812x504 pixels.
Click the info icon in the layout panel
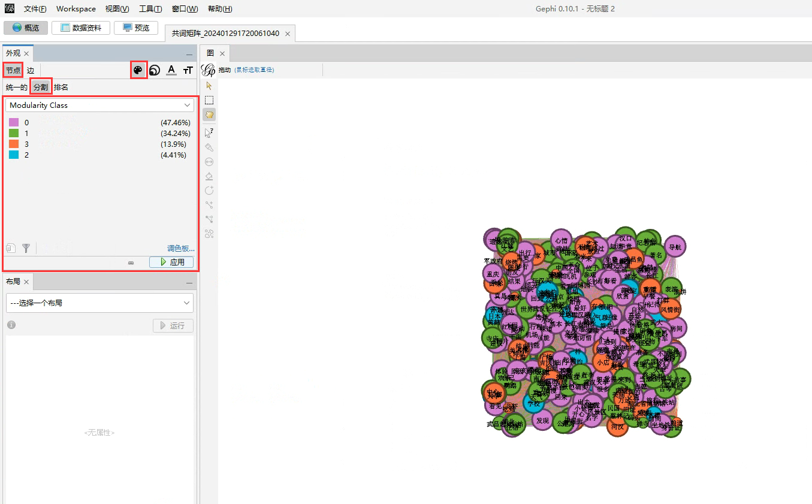tap(11, 325)
